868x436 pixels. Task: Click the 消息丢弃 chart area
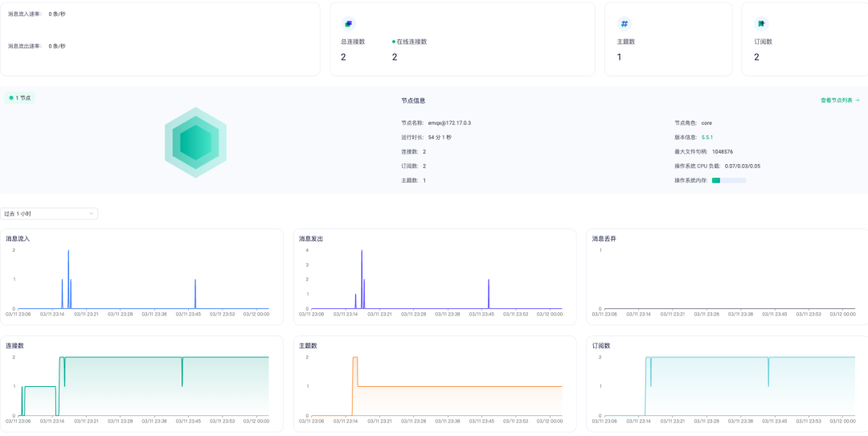730,279
